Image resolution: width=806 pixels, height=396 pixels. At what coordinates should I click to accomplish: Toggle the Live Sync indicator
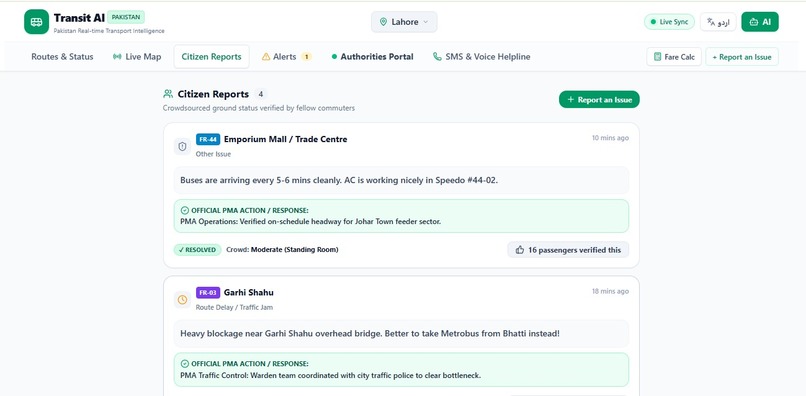[x=669, y=22]
